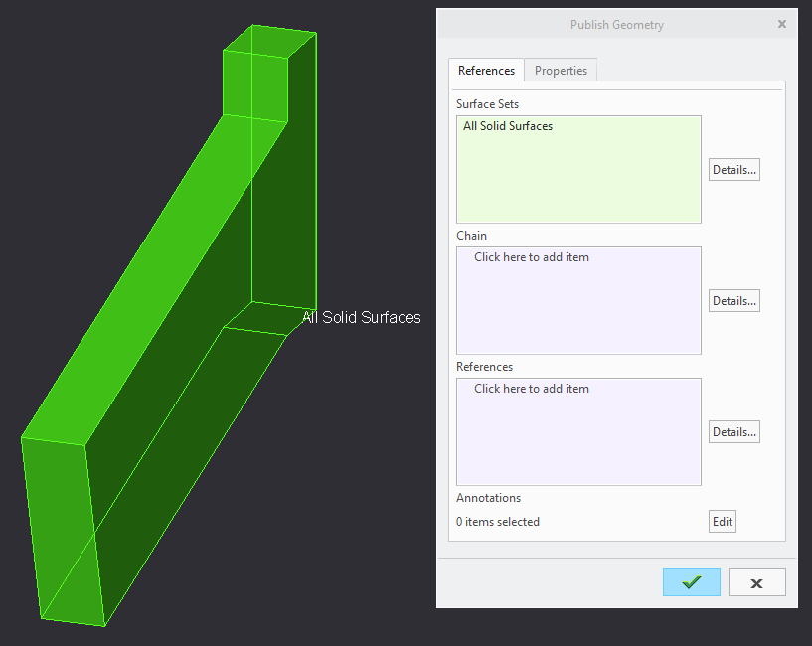Open Details for the References collector
Viewport: 812px width, 646px height.
pyautogui.click(x=733, y=431)
